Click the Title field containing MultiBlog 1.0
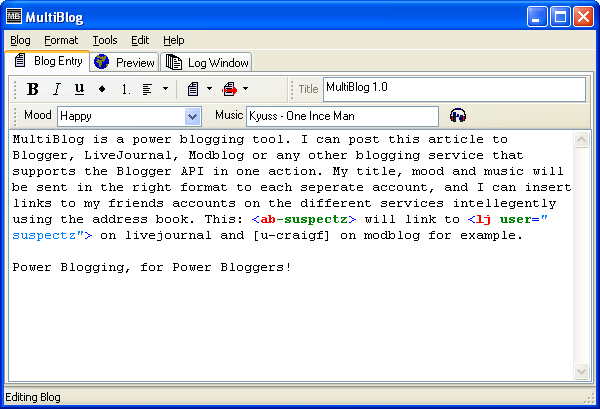Viewport: 600px width, 409px height. (x=454, y=89)
